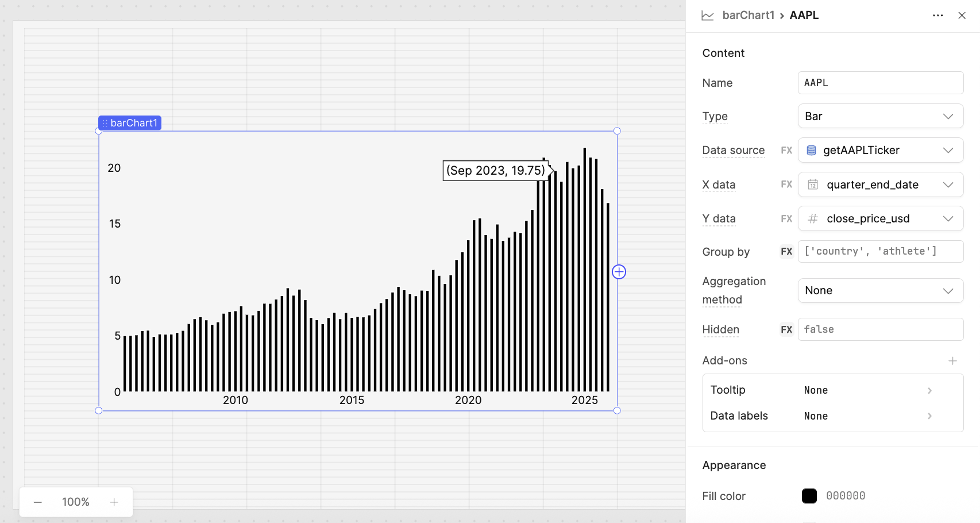The width and height of the screenshot is (980, 523).
Task: Click the plus icon to add a new Add-on
Action: click(952, 360)
